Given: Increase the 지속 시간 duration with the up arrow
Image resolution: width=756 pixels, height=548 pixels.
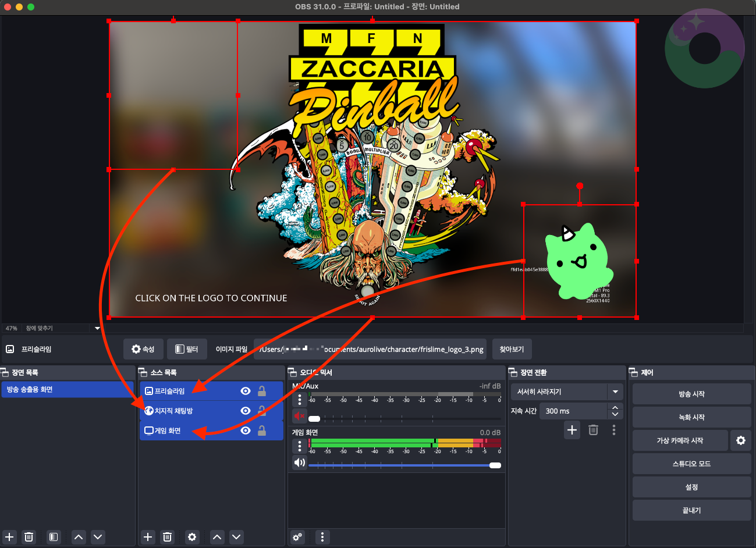Looking at the screenshot, I should [x=615, y=407].
